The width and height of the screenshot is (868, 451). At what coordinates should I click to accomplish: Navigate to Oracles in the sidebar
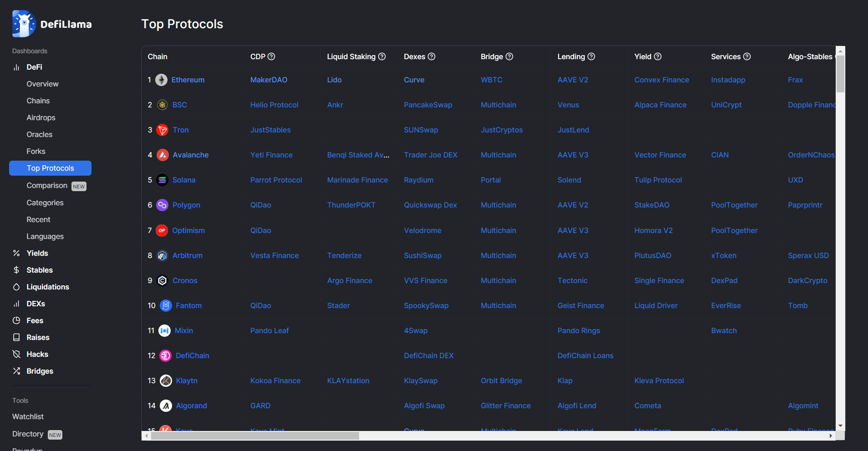pos(40,134)
